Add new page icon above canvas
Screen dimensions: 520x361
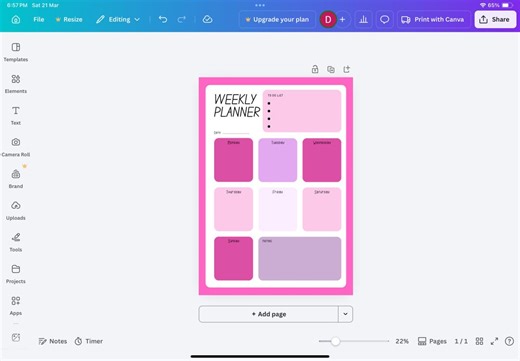coord(347,69)
